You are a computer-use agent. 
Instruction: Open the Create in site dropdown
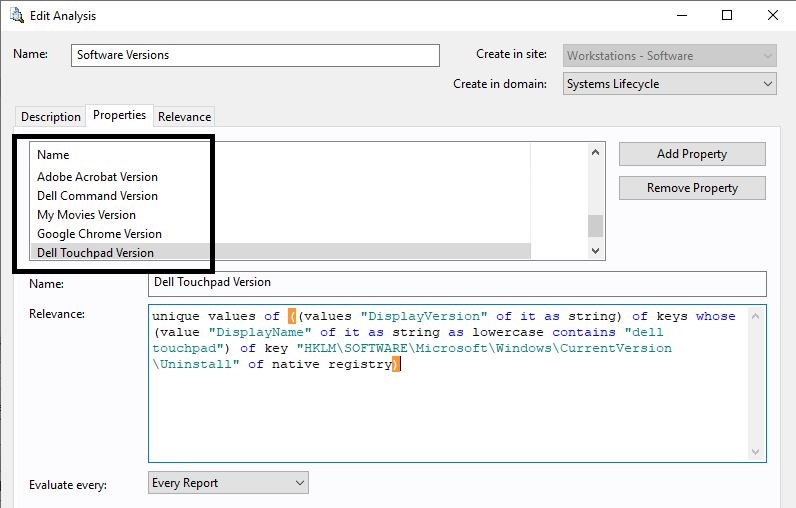pyautogui.click(x=669, y=56)
